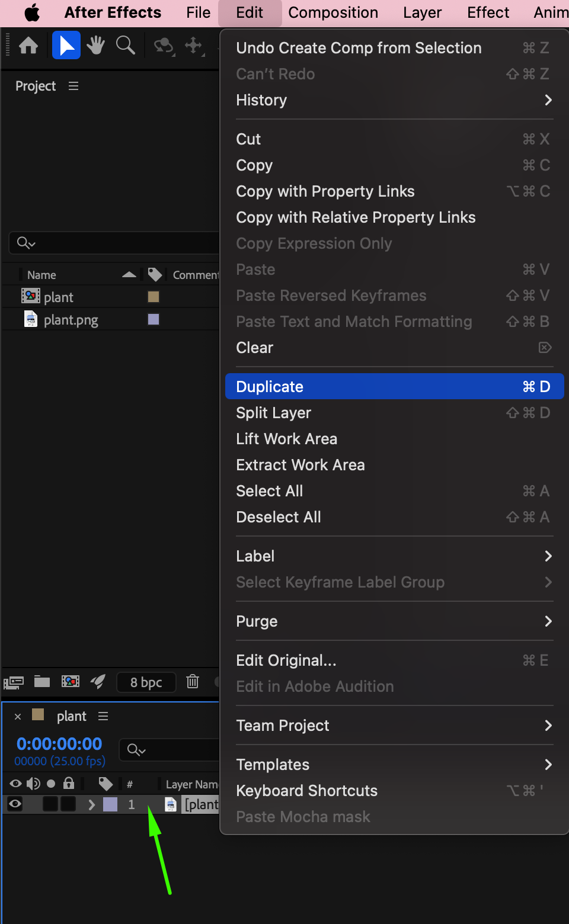Toggle visibility eye for plant layer

pos(15,804)
